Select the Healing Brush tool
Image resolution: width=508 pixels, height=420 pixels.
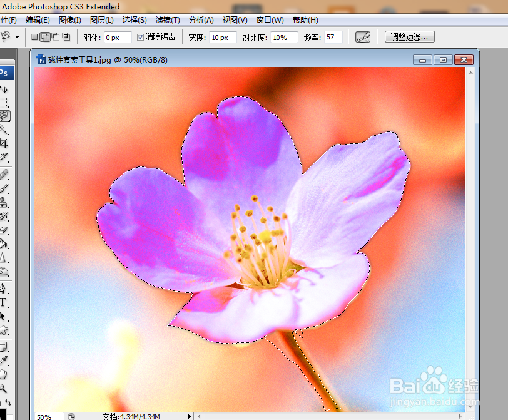4,175
